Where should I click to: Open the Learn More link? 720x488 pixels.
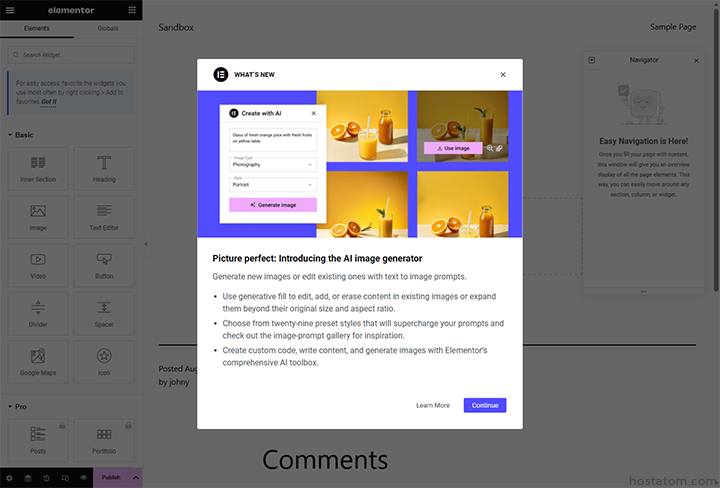click(x=433, y=405)
